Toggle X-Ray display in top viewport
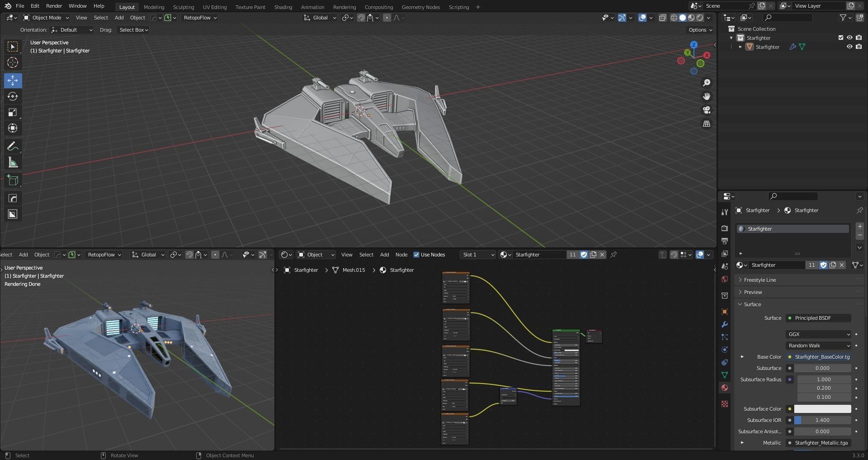 pos(662,18)
